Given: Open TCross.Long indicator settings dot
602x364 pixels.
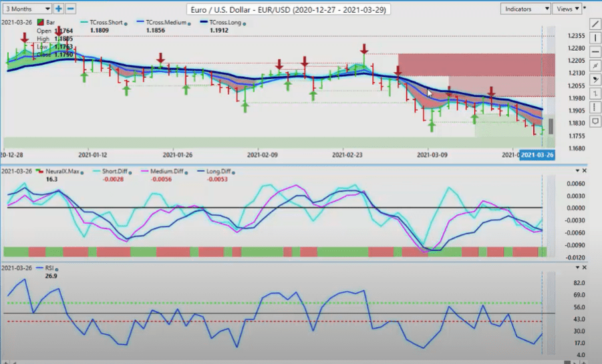Looking at the screenshot, I should point(244,23).
